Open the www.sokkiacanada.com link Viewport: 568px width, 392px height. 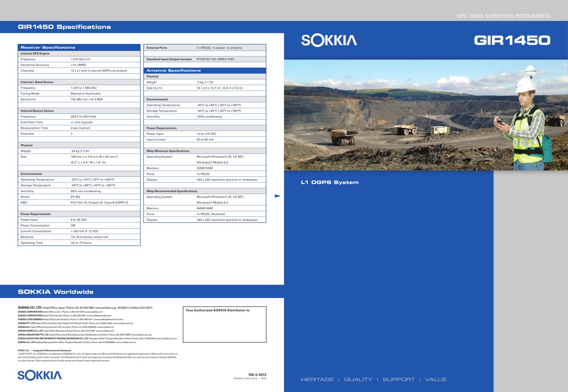click(99, 316)
